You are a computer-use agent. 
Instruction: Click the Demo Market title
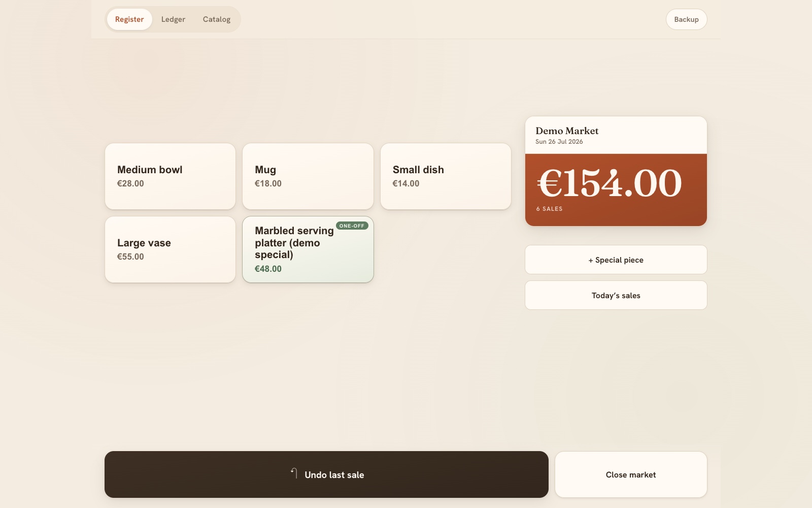[x=567, y=131]
